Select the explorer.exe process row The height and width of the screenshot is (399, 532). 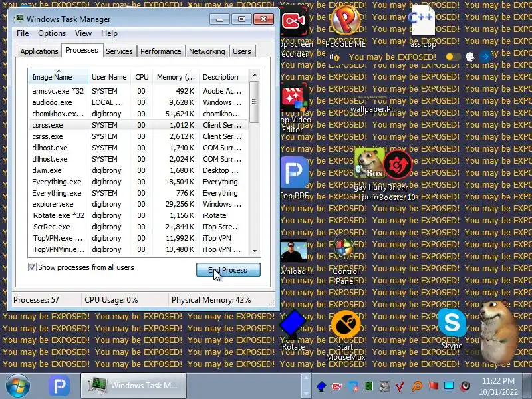pos(138,204)
